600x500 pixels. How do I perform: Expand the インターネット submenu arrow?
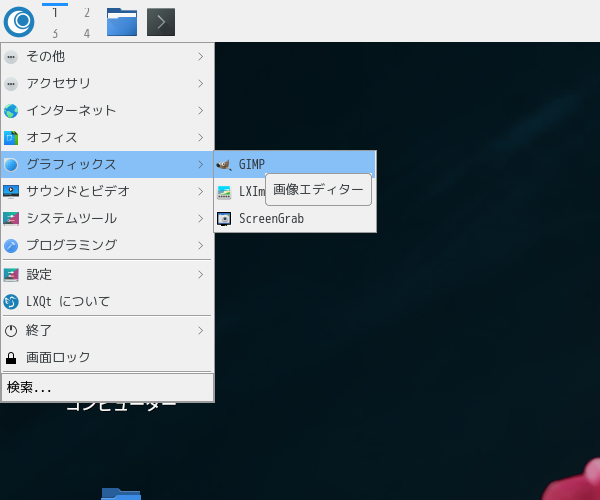point(201,111)
